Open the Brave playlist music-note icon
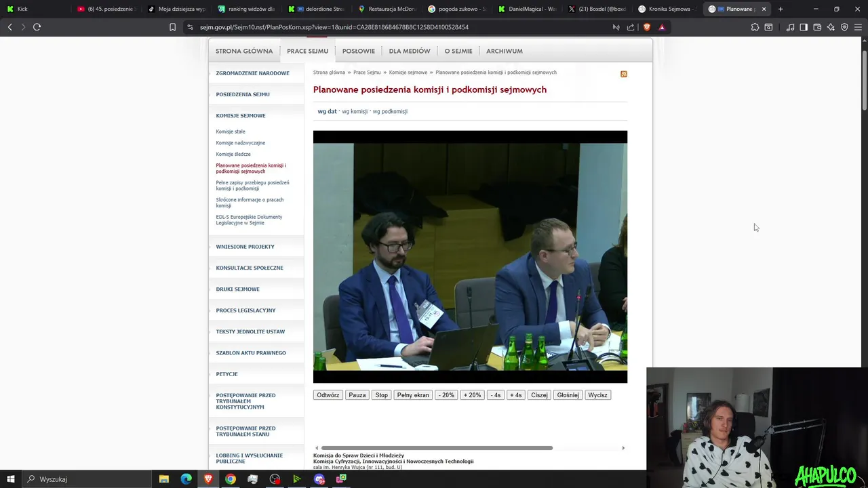Viewport: 868px width, 488px height. 790,27
